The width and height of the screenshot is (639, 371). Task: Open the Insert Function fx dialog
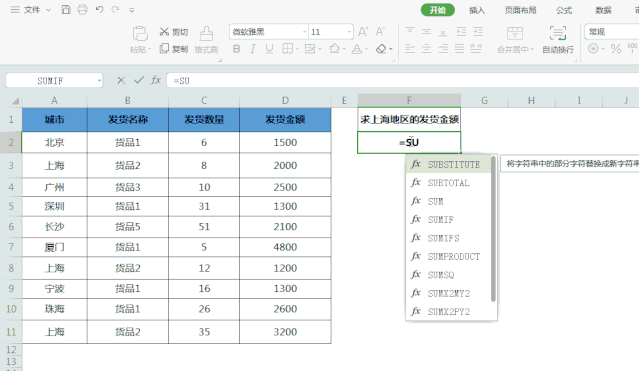click(156, 80)
